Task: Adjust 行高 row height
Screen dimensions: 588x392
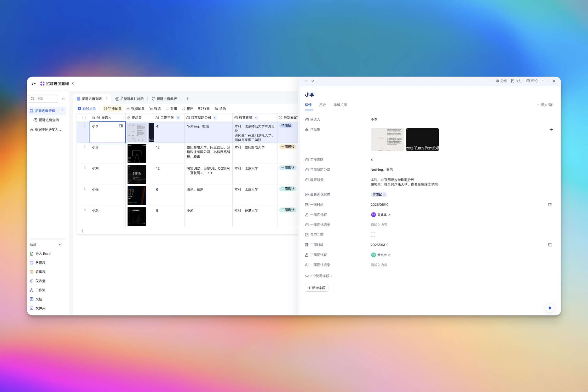Action: tap(204, 108)
